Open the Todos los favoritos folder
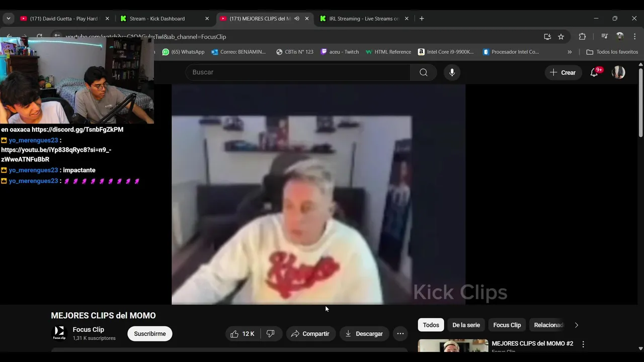This screenshot has height=362, width=644. [x=612, y=52]
